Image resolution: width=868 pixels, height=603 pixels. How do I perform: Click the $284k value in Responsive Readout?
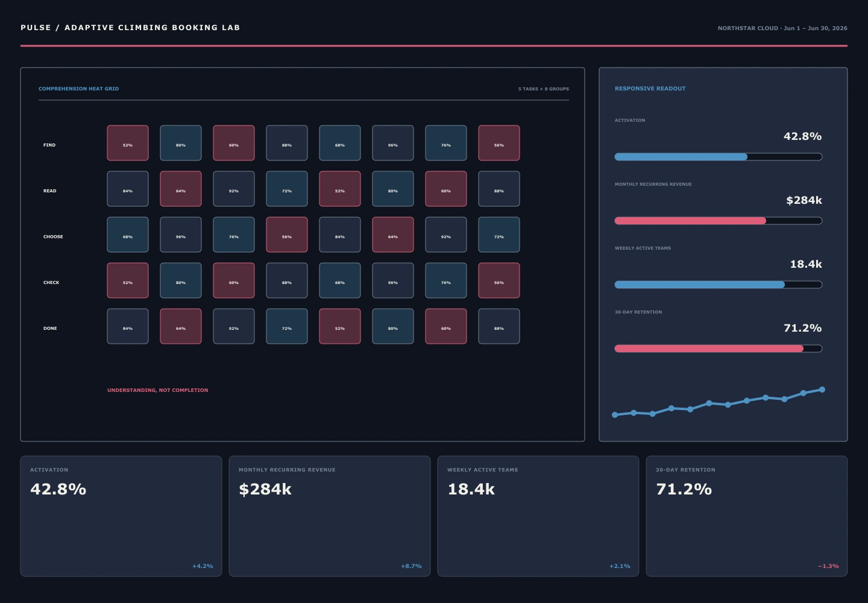click(804, 200)
